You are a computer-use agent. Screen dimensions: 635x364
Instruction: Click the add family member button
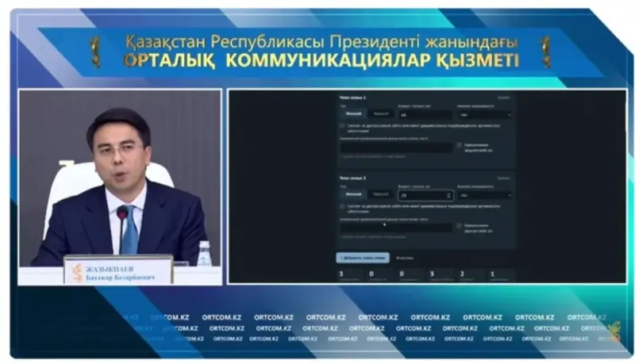pos(363,258)
